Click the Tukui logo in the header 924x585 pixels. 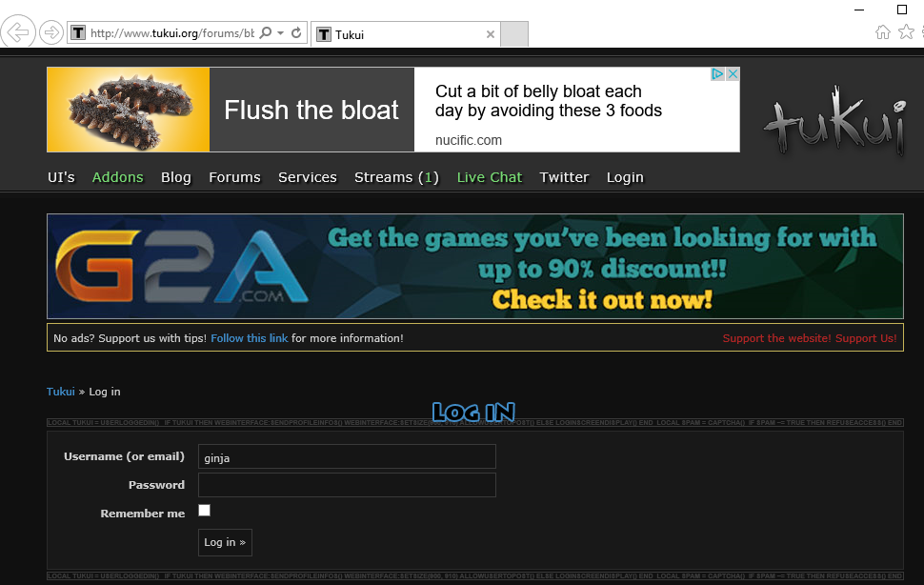tap(834, 124)
